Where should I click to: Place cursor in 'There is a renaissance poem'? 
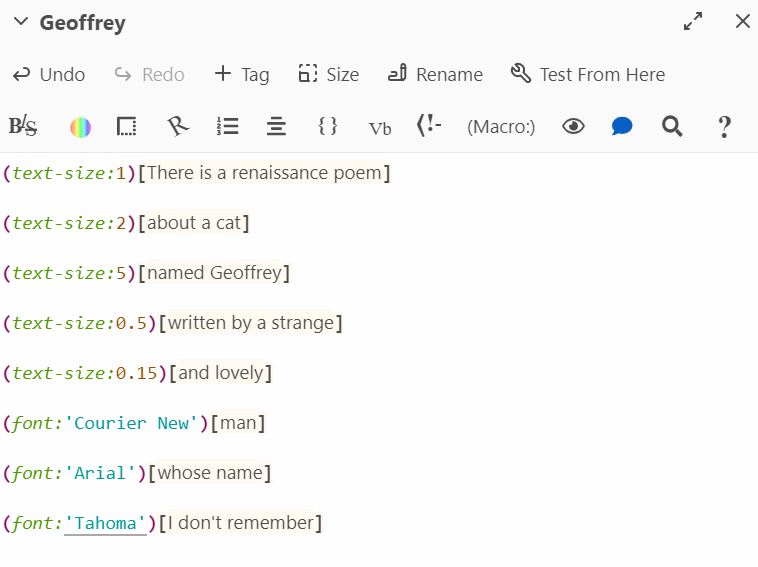pyautogui.click(x=264, y=173)
